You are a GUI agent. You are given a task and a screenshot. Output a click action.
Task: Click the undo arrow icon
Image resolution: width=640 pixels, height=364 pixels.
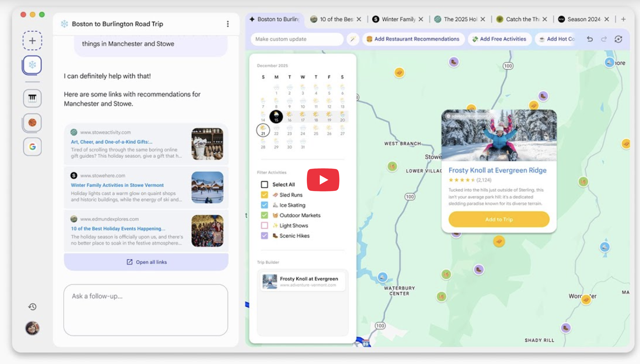(x=590, y=39)
